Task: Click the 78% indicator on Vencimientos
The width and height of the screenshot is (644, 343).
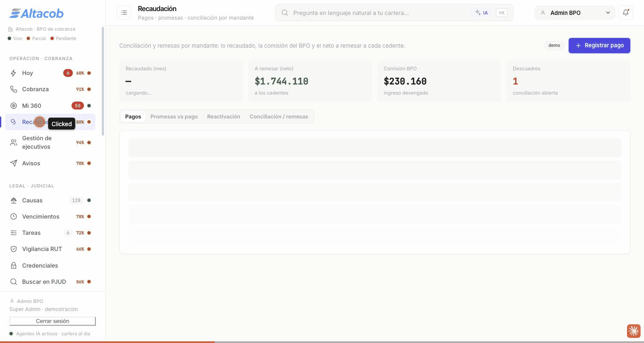Action: (80, 216)
